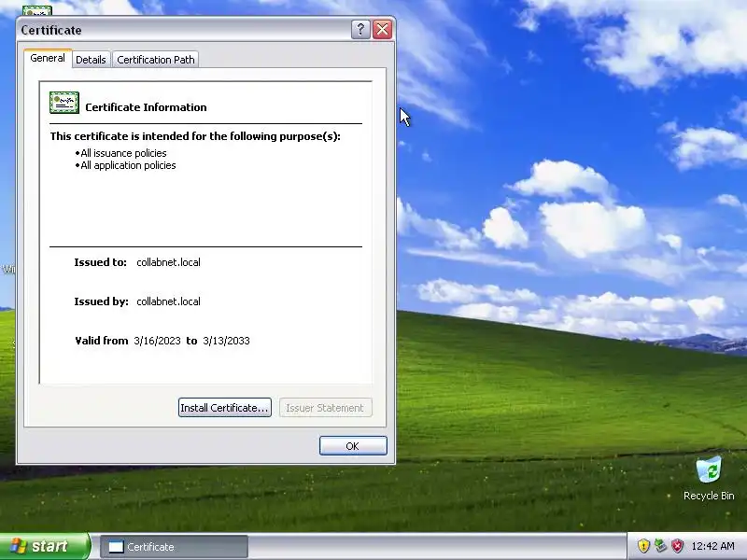Click the certificate information icon
This screenshot has height=560, width=747.
click(x=64, y=103)
